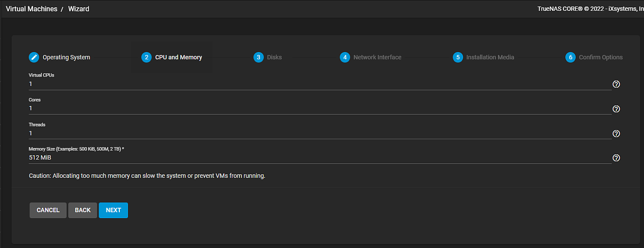644x248 pixels.
Task: Show the Threads help question mark
Action: tap(616, 134)
